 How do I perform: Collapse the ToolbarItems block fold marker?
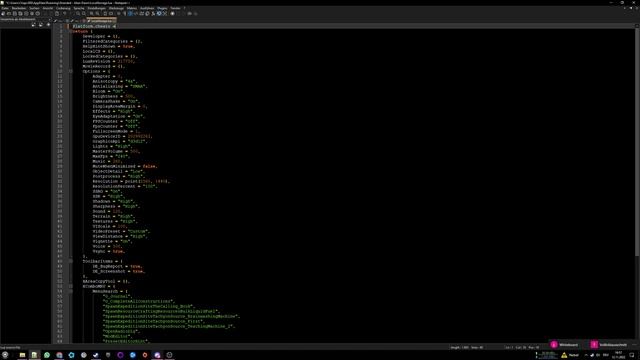coord(71,261)
